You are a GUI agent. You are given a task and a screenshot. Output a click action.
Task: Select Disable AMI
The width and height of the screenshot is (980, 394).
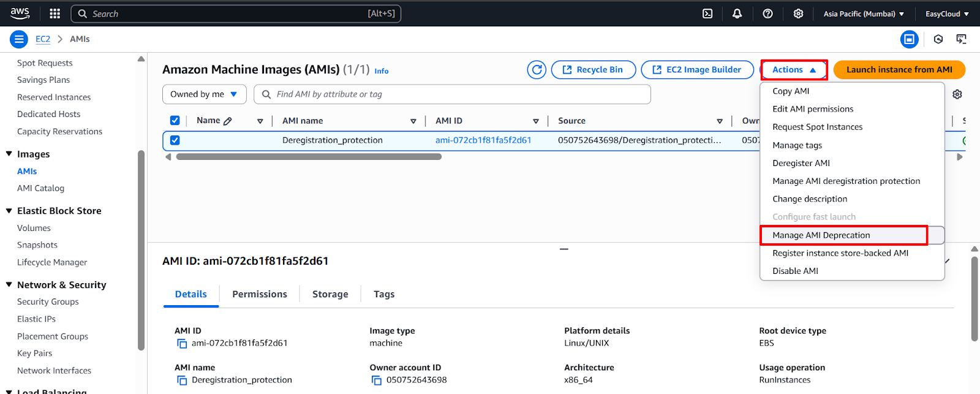852,271
